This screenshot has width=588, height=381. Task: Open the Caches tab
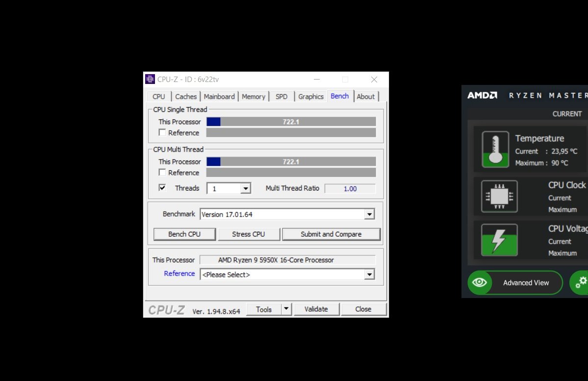(186, 96)
